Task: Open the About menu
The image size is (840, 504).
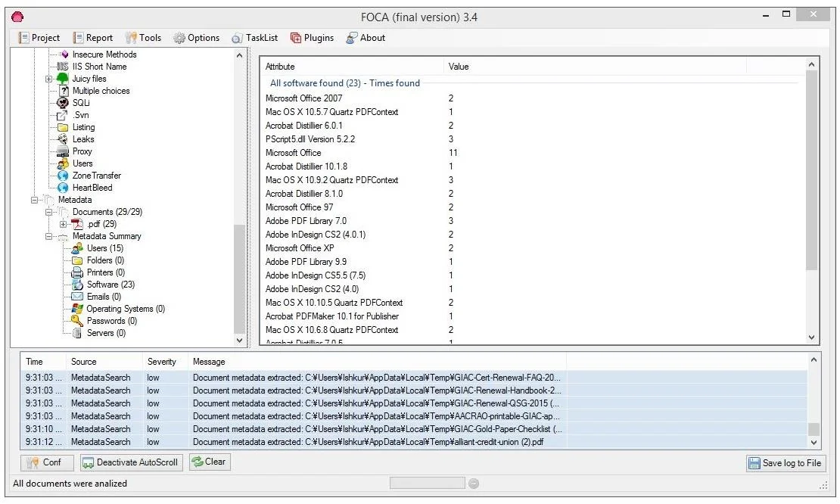Action: point(366,38)
